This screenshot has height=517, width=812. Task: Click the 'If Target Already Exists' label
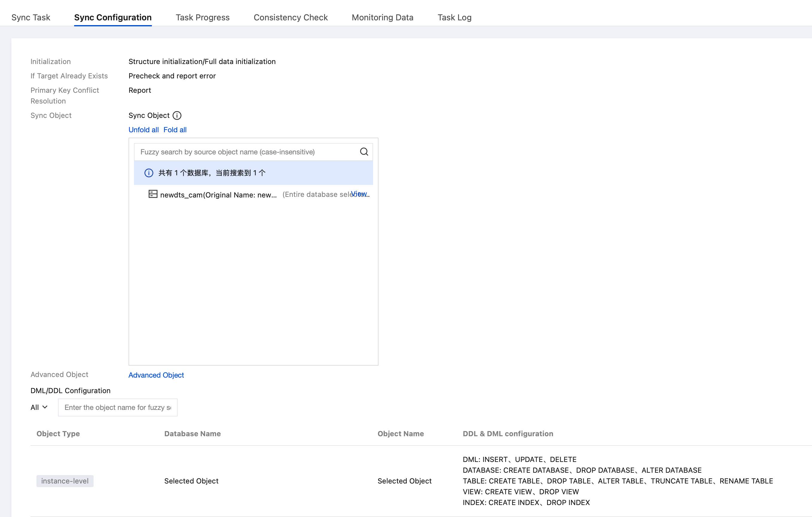pyautogui.click(x=69, y=76)
